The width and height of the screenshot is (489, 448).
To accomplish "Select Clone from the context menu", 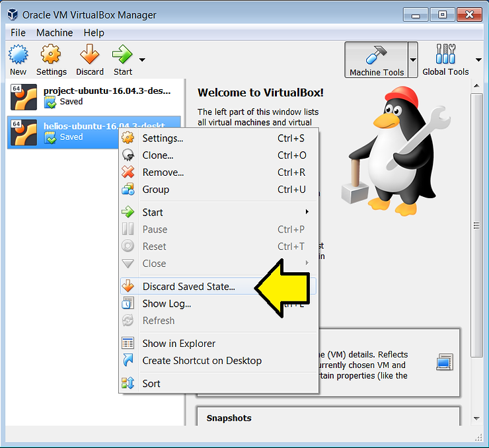I will [x=158, y=155].
